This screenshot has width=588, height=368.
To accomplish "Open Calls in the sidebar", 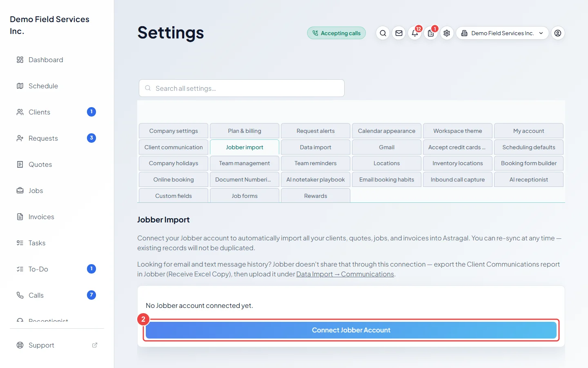I will tap(57, 295).
